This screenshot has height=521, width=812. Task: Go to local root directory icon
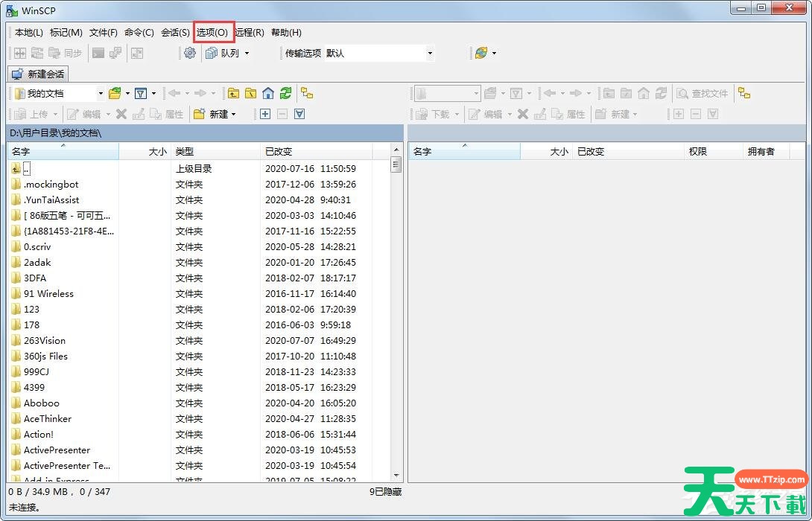click(251, 93)
